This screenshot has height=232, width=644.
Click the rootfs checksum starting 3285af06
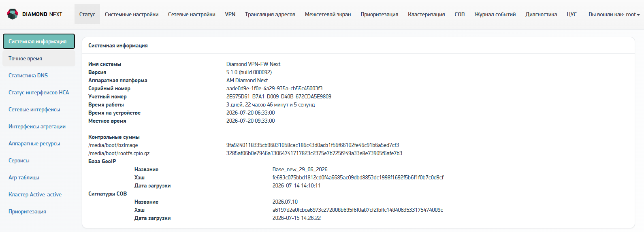(314, 153)
